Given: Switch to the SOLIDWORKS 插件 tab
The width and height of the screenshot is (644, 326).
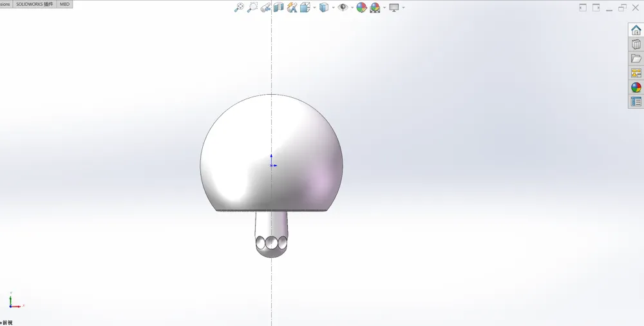Looking at the screenshot, I should pos(35,4).
